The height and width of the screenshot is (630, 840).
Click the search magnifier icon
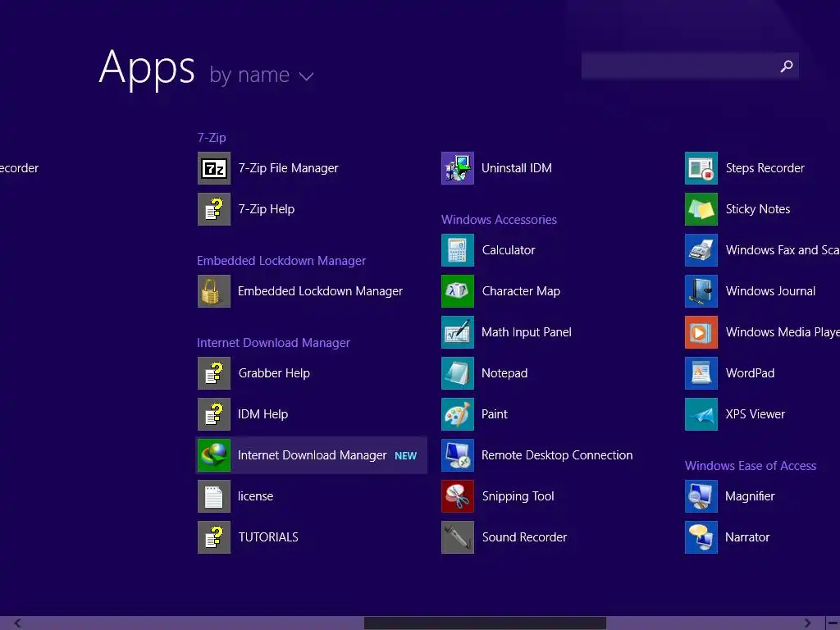(x=787, y=66)
